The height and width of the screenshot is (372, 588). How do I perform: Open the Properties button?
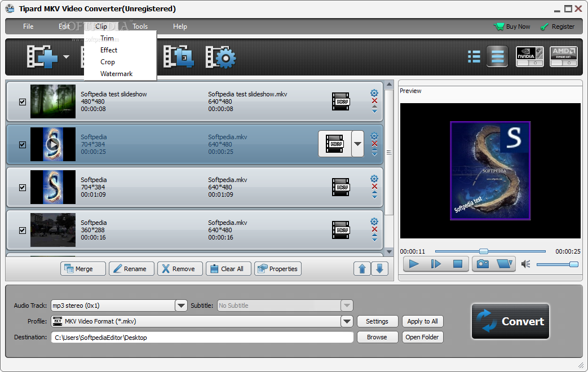click(278, 268)
